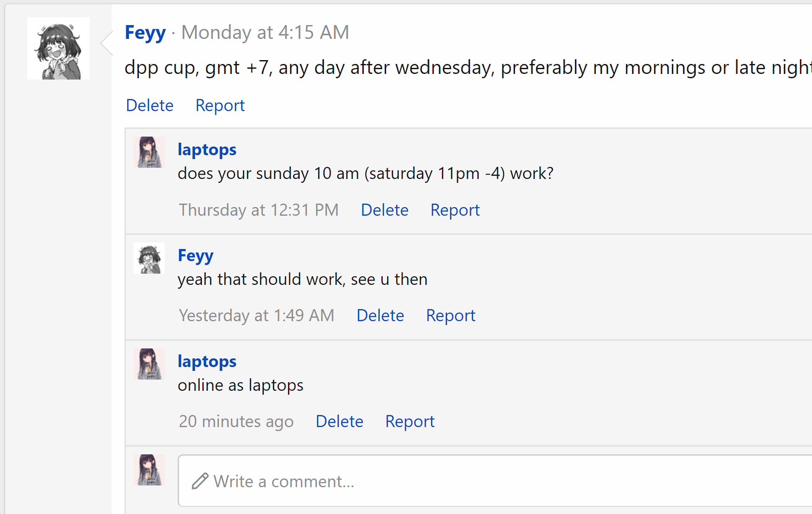This screenshot has width=812, height=514.
Task: Click laptops avatar on 'online as laptops' comment
Action: pos(149,364)
